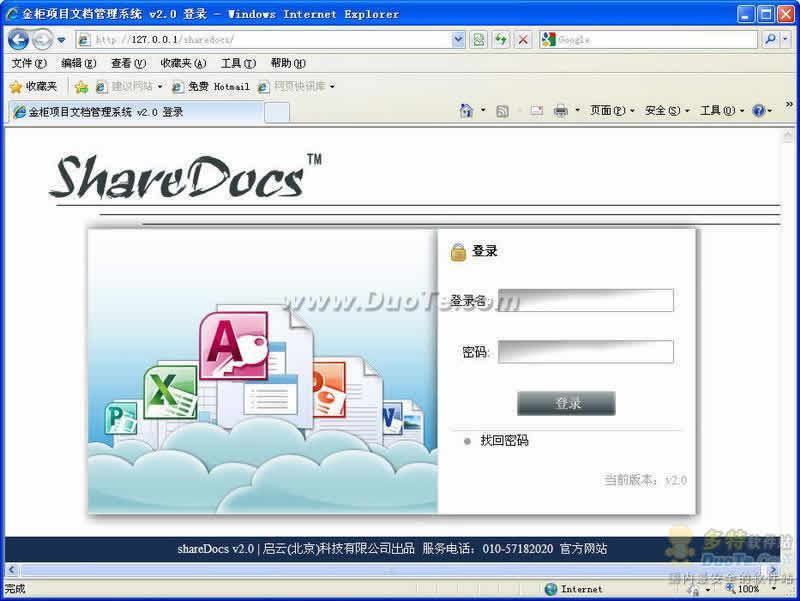Click the Read mail icon
800x601 pixels.
tap(536, 111)
